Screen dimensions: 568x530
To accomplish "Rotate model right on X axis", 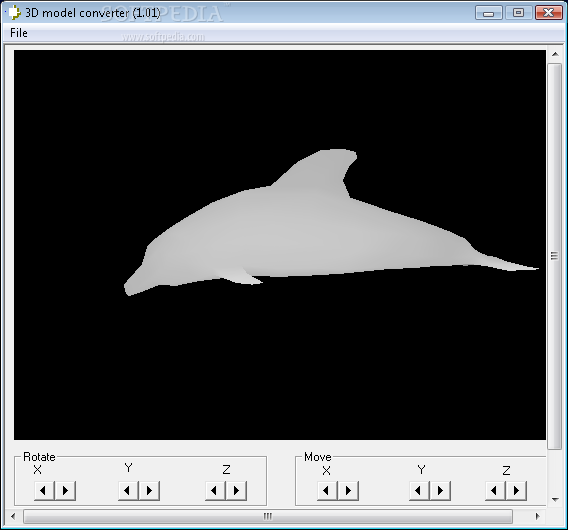I will coord(65,491).
